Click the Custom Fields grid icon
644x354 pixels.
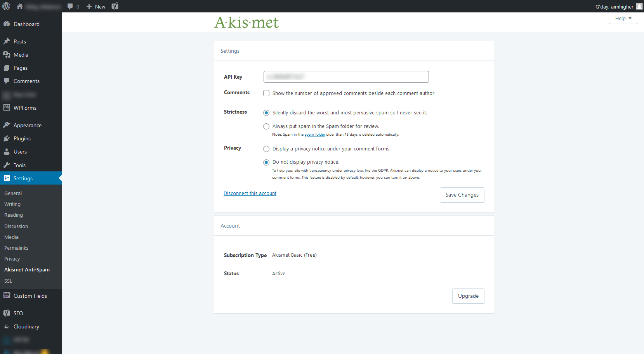[7, 295]
